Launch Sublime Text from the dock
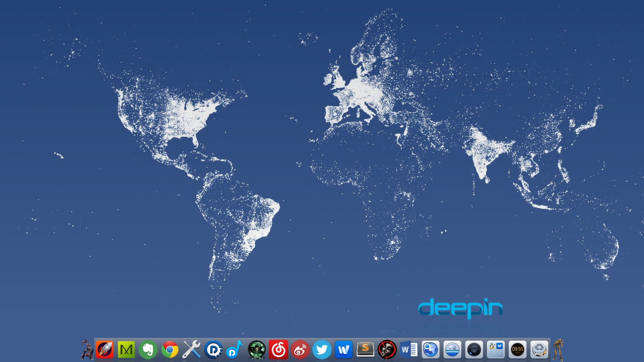 (x=365, y=350)
